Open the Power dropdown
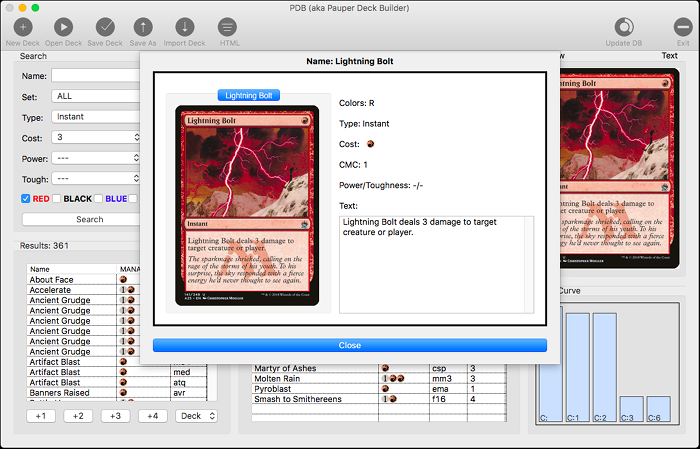This screenshot has width=700, height=449. tap(96, 158)
